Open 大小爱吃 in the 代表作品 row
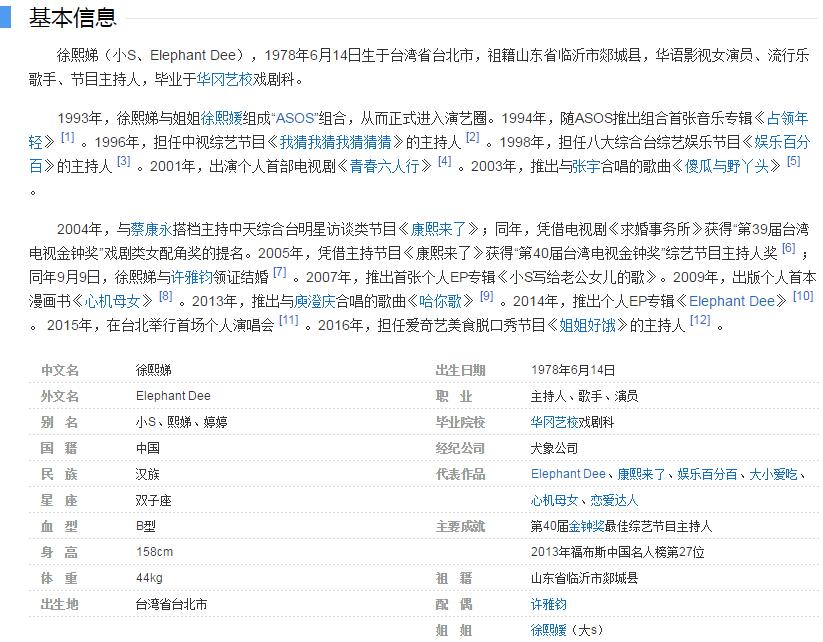The image size is (823, 642). [x=777, y=474]
